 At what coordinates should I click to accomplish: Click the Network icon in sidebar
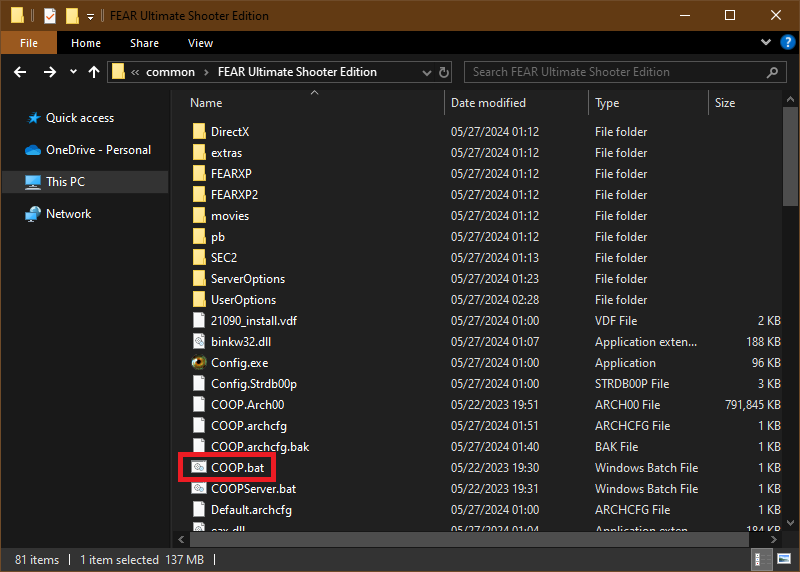(x=33, y=214)
